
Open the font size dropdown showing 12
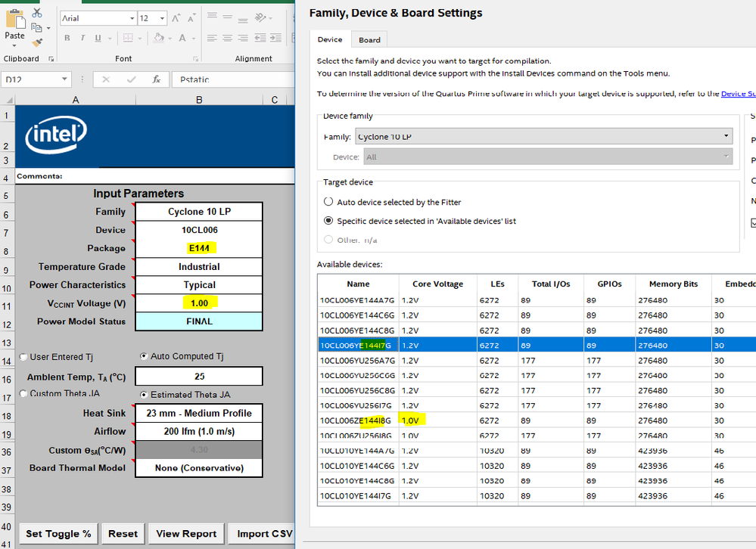[x=163, y=18]
